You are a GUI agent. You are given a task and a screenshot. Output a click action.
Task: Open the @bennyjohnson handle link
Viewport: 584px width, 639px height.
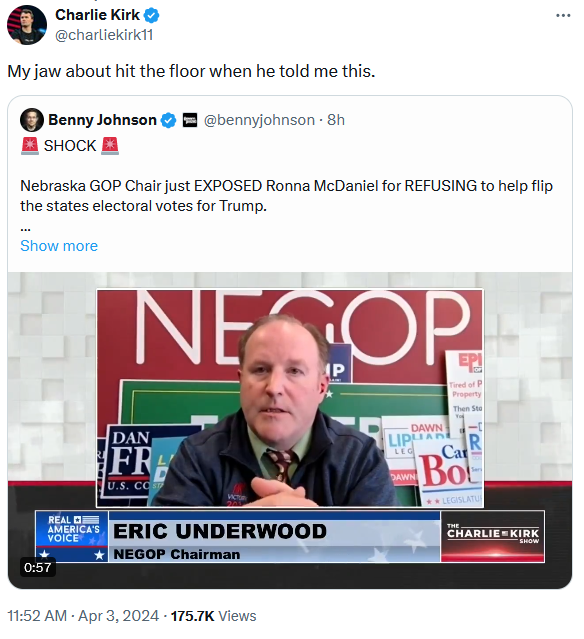coord(259,120)
